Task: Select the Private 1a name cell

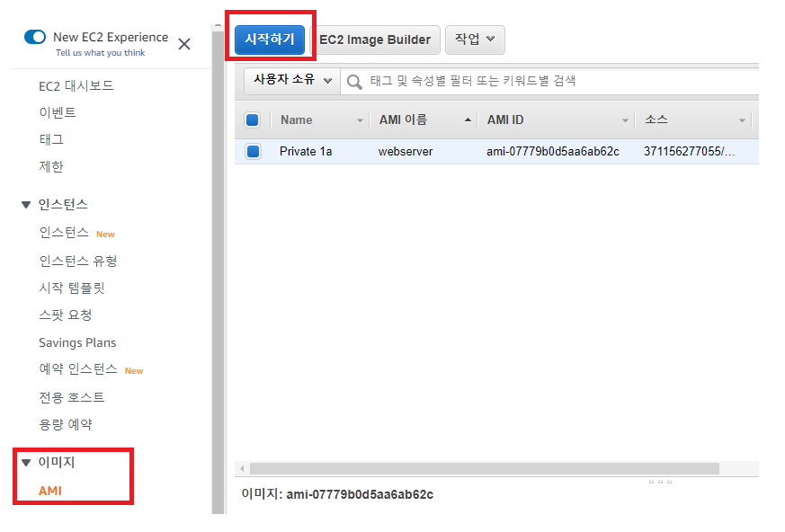Action: [x=306, y=151]
